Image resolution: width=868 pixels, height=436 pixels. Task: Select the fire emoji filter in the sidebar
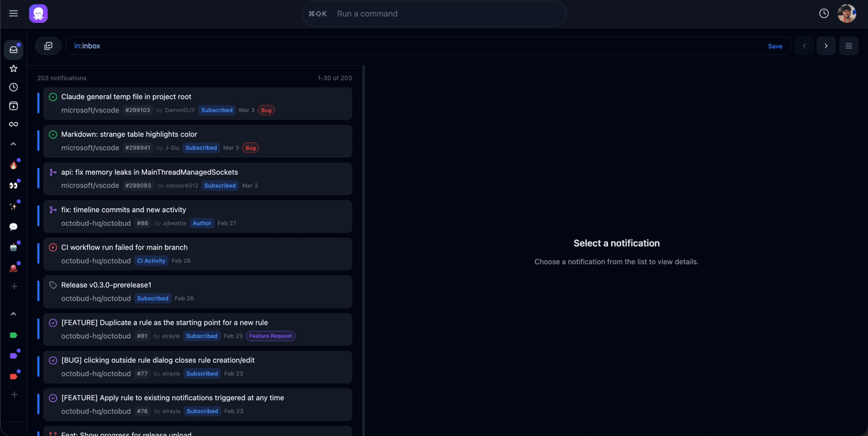pyautogui.click(x=13, y=165)
